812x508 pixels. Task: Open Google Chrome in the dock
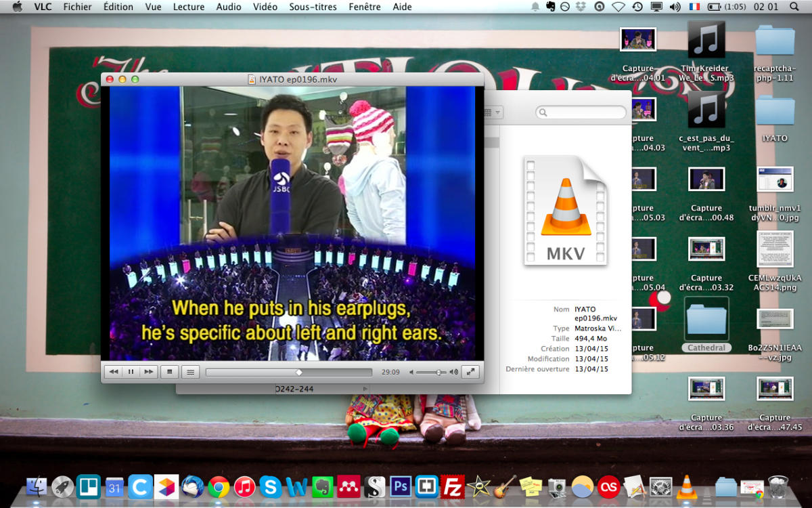click(x=218, y=486)
